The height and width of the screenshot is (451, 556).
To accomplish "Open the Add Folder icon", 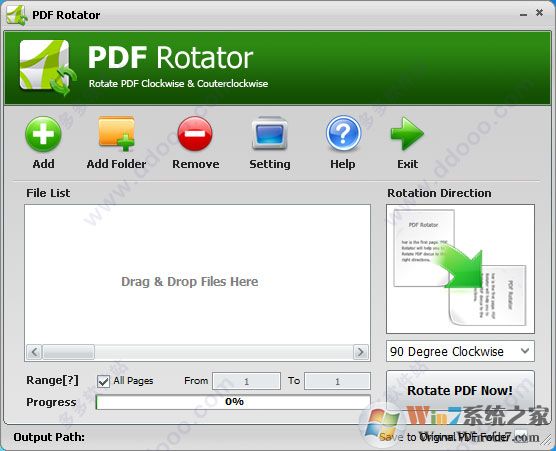I will [x=117, y=134].
